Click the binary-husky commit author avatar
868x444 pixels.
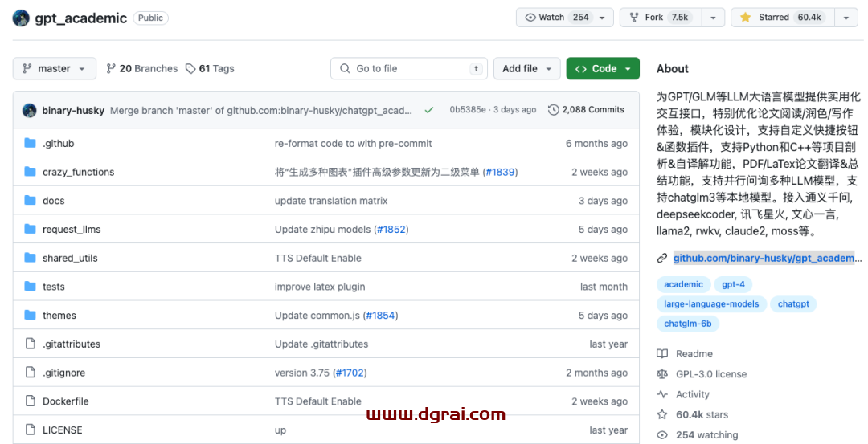[30, 110]
